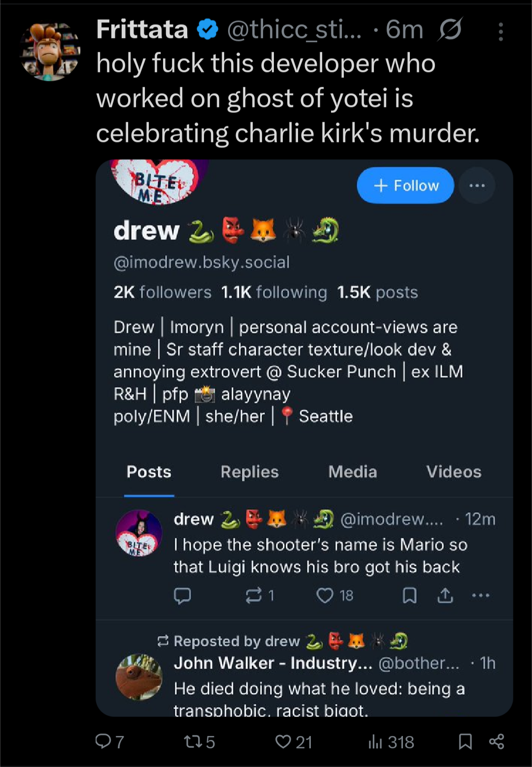Tap the retweet icon with 5 reposts
The width and height of the screenshot is (532, 767).
point(191,741)
